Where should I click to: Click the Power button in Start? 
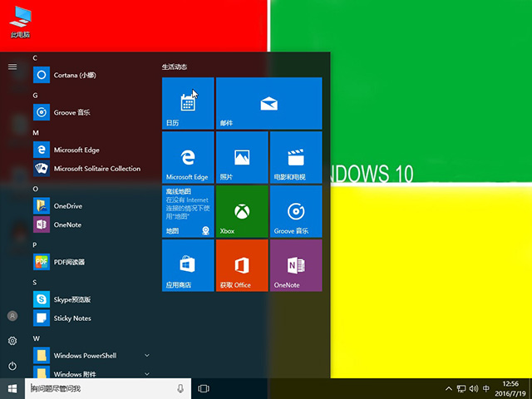12,366
